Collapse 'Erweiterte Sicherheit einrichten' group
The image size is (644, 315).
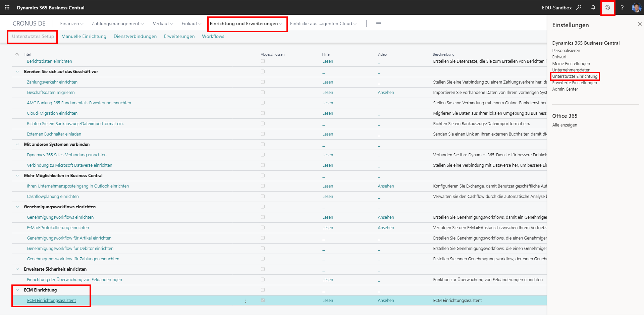click(x=17, y=269)
